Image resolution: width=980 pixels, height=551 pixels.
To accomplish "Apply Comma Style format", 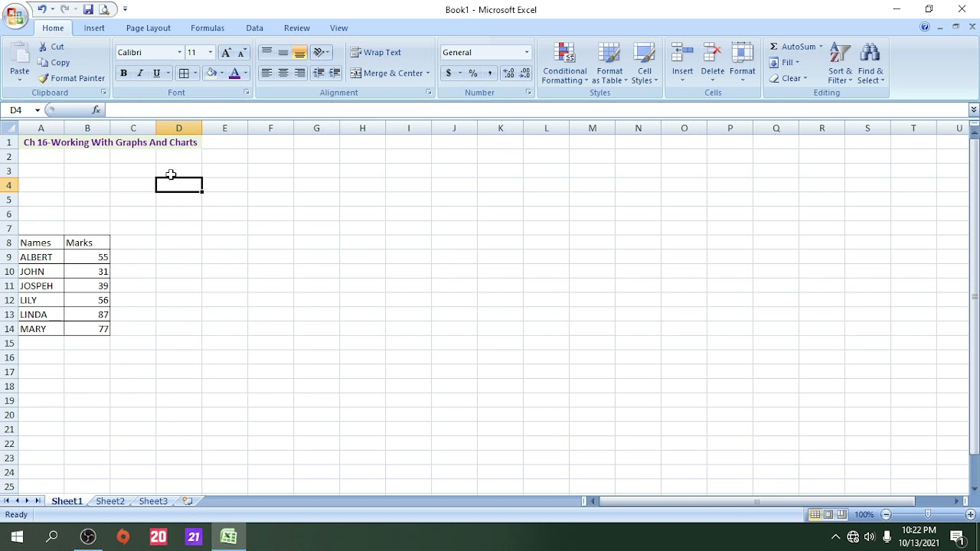I will pos(489,73).
